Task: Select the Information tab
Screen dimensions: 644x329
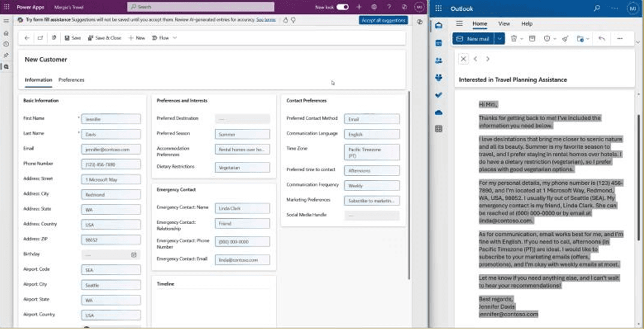Action: click(38, 80)
